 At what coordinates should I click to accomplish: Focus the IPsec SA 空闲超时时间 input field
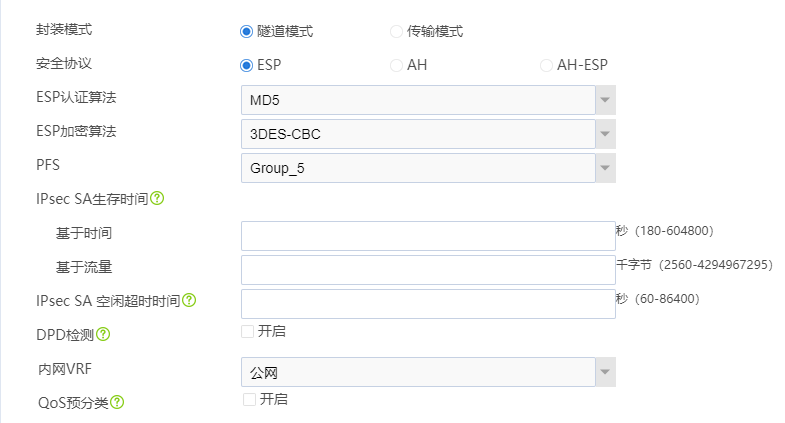(427, 304)
